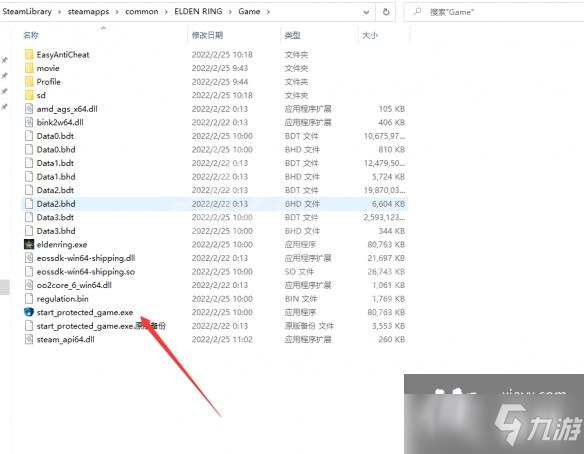The width and height of the screenshot is (584, 454).
Task: Expand the chevron after common
Action: coord(166,12)
